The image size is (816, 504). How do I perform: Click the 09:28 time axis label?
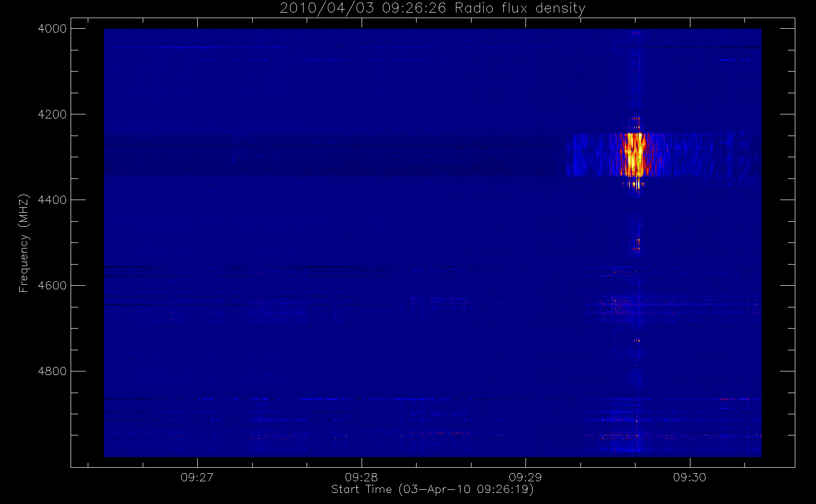tap(362, 477)
